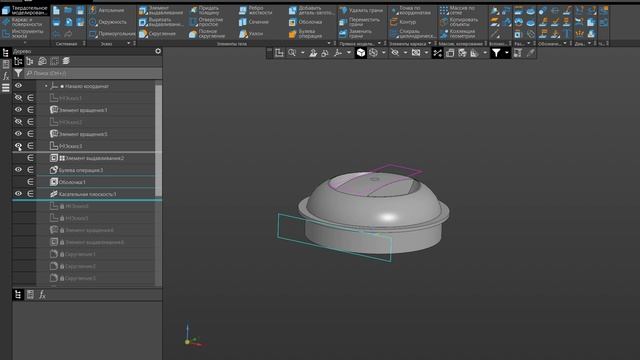Run Добавить деталь-заготовку command
Viewport: 640px width, 360px height.
(312, 11)
